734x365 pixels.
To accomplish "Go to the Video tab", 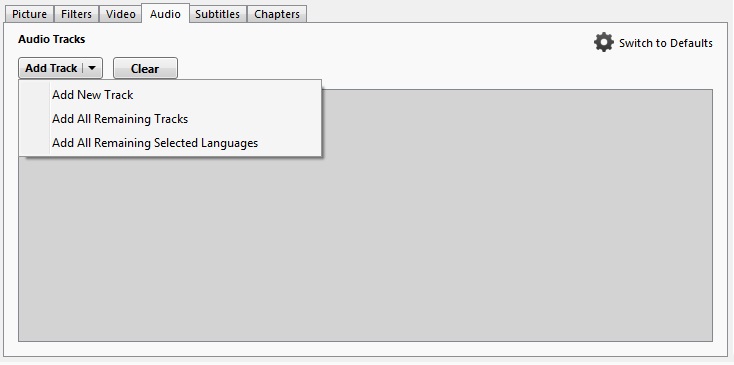I will [120, 14].
